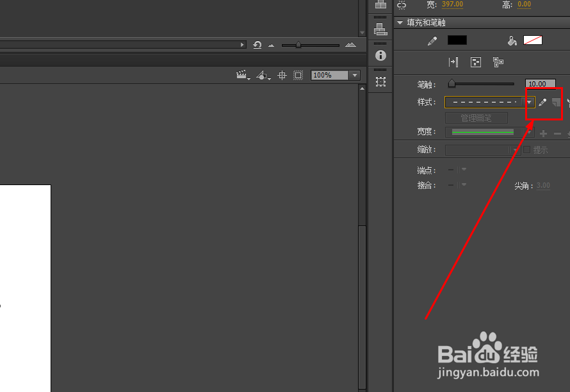Click the edit stroke style pencil icon
Image resolution: width=570 pixels, height=392 pixels.
click(542, 102)
